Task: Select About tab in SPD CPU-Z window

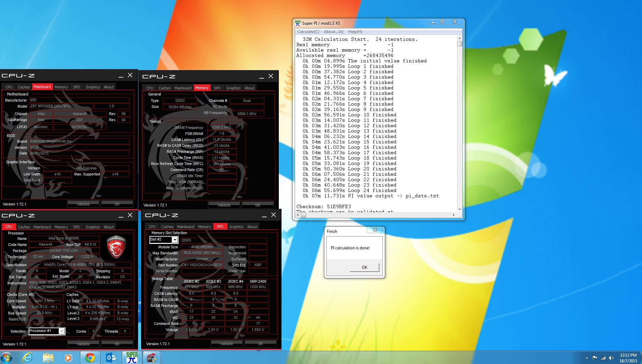Action: [x=252, y=227]
